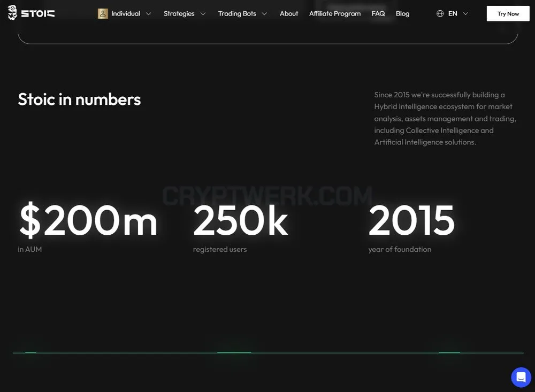Expand the Individual dropdown chevron
The height and width of the screenshot is (392, 535).
tap(148, 14)
